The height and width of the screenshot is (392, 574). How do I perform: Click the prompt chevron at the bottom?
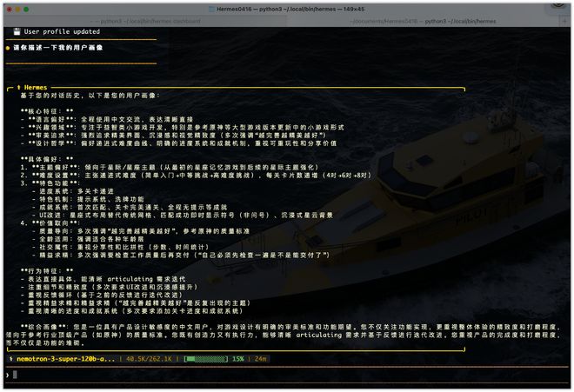pos(8,375)
